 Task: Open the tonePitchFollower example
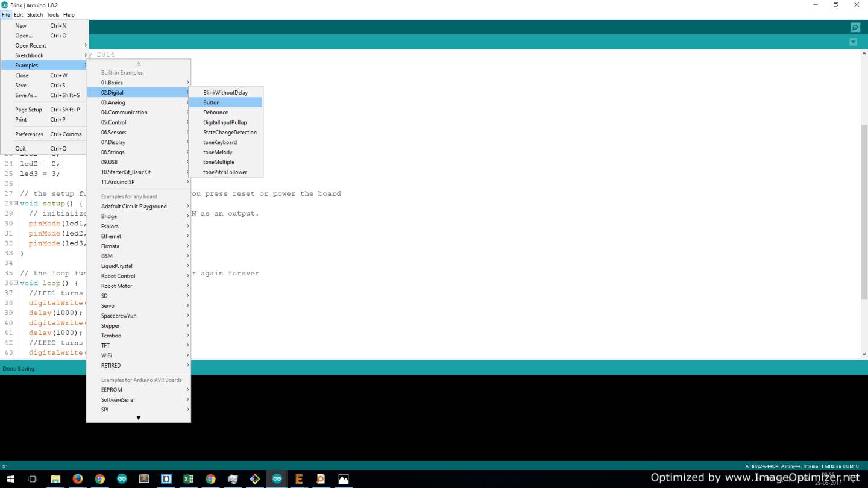pyautogui.click(x=226, y=172)
